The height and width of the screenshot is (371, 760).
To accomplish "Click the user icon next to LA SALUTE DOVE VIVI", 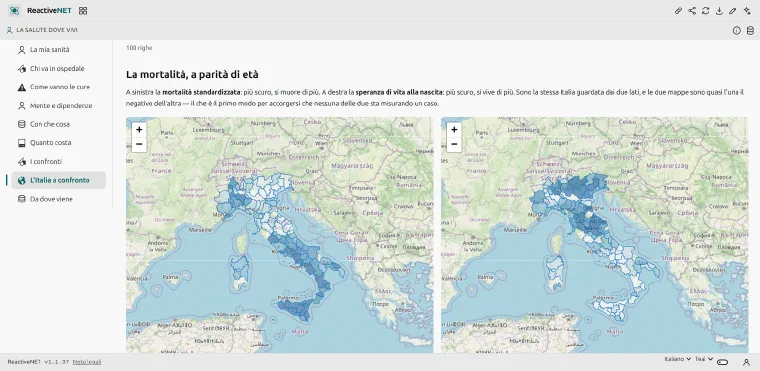I will (x=9, y=30).
